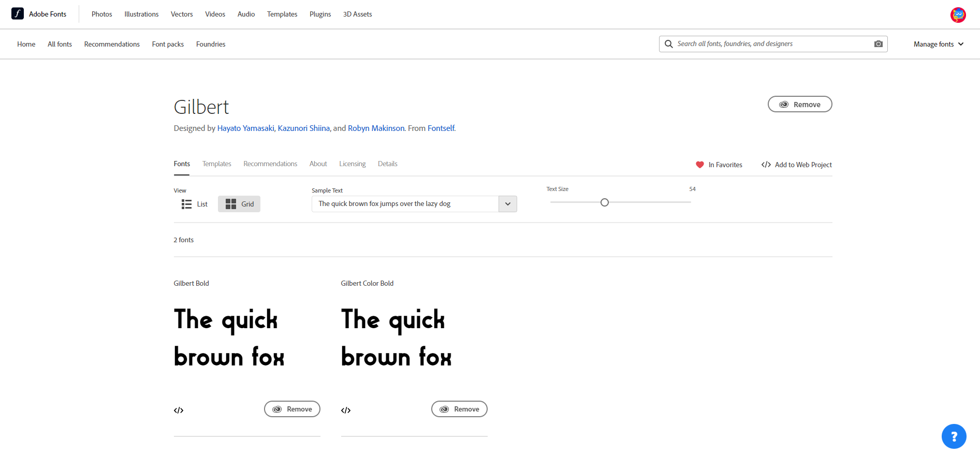Switch to the Recommendations tab under Gilbert
The image size is (980, 455).
click(x=270, y=164)
